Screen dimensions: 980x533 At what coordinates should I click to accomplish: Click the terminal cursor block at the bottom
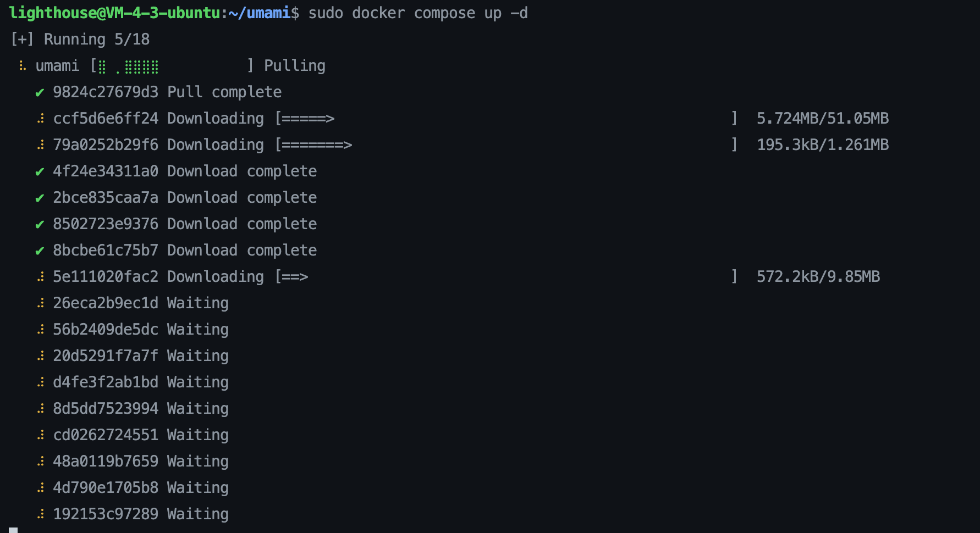click(x=13, y=530)
